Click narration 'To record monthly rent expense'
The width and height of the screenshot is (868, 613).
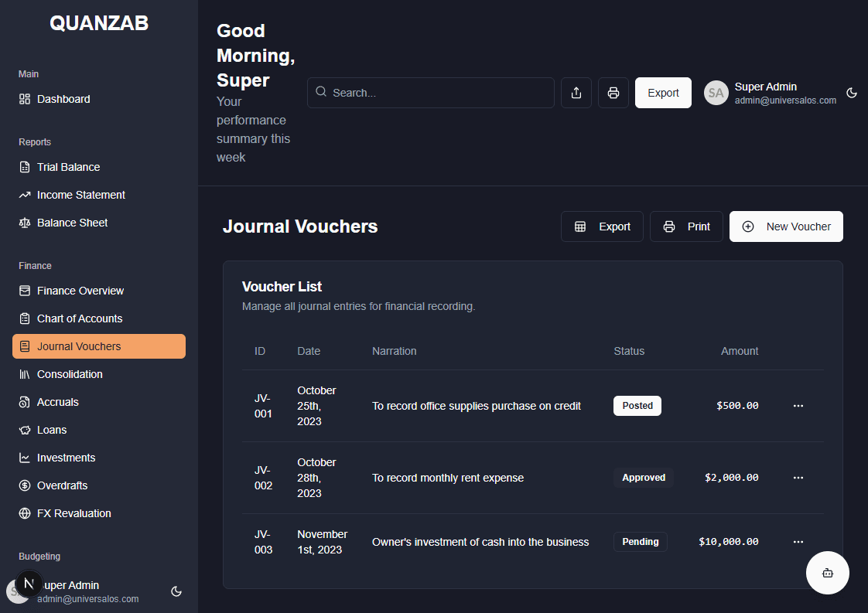(x=448, y=478)
